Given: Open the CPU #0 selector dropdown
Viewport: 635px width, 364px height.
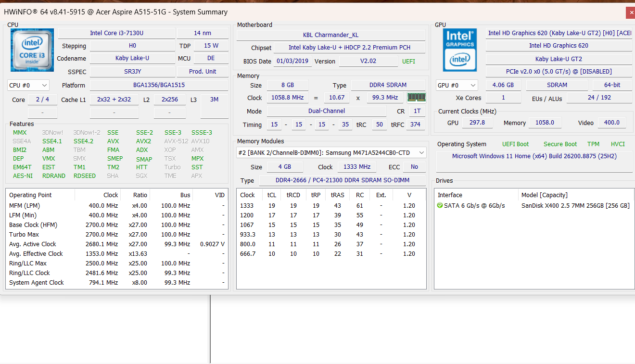Looking at the screenshot, I should pyautogui.click(x=28, y=85).
